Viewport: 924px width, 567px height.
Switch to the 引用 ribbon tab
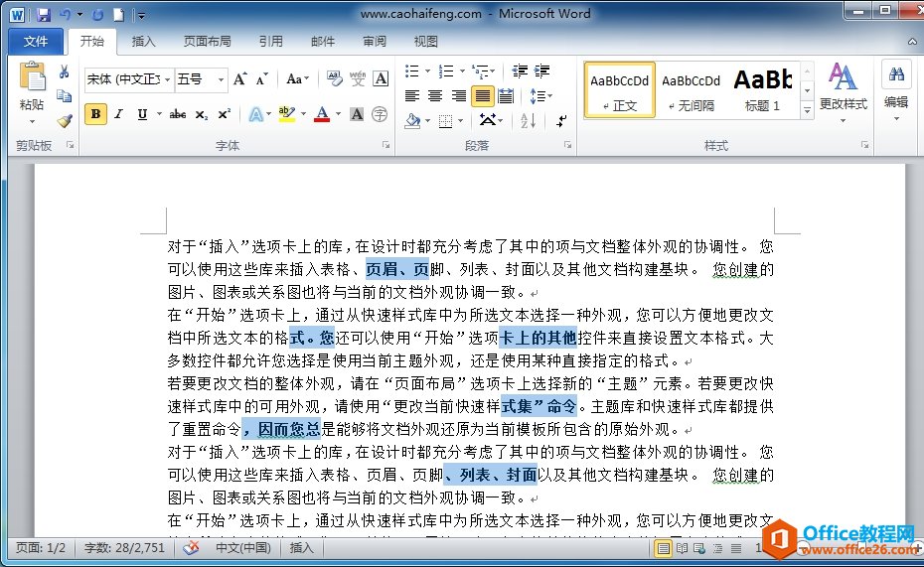pyautogui.click(x=271, y=42)
